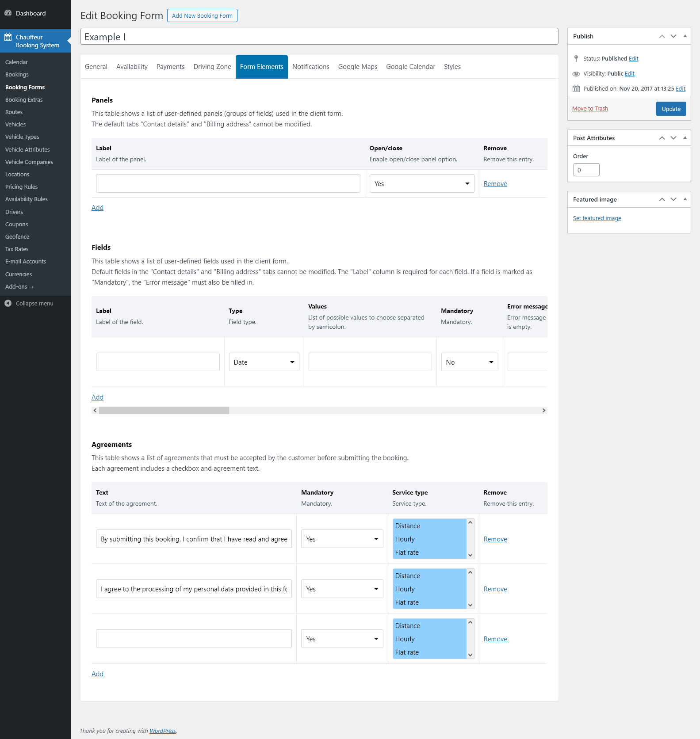Click the Move to Trash link
The image size is (700, 739).
point(590,109)
